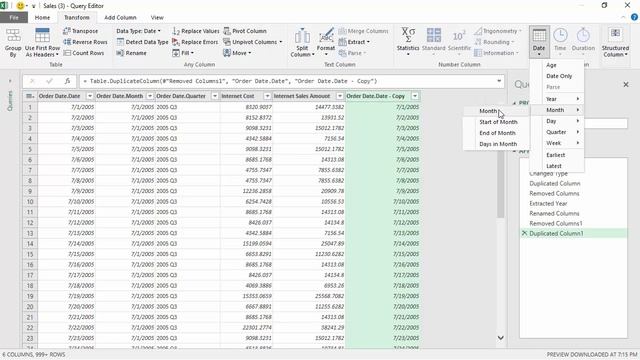Viewport: 640px width, 360px height.
Task: Delete the Duplicated Column1 step with X
Action: coord(524,233)
